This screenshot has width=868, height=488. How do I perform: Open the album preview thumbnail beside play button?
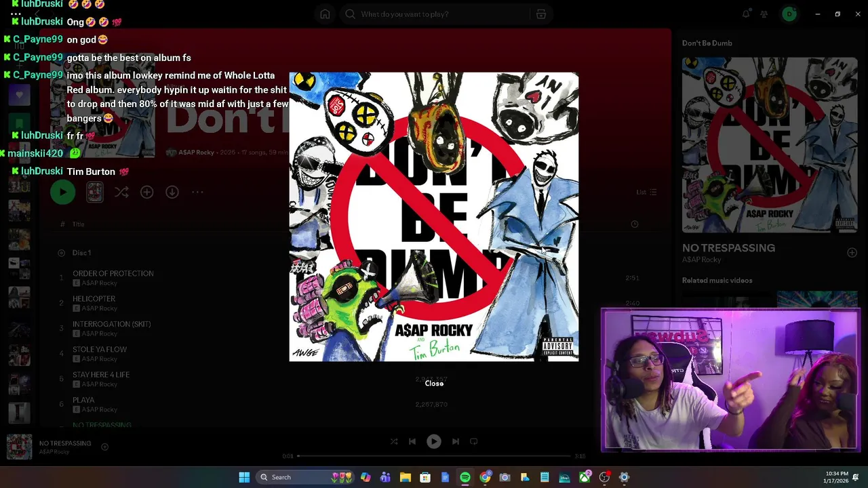(x=95, y=192)
